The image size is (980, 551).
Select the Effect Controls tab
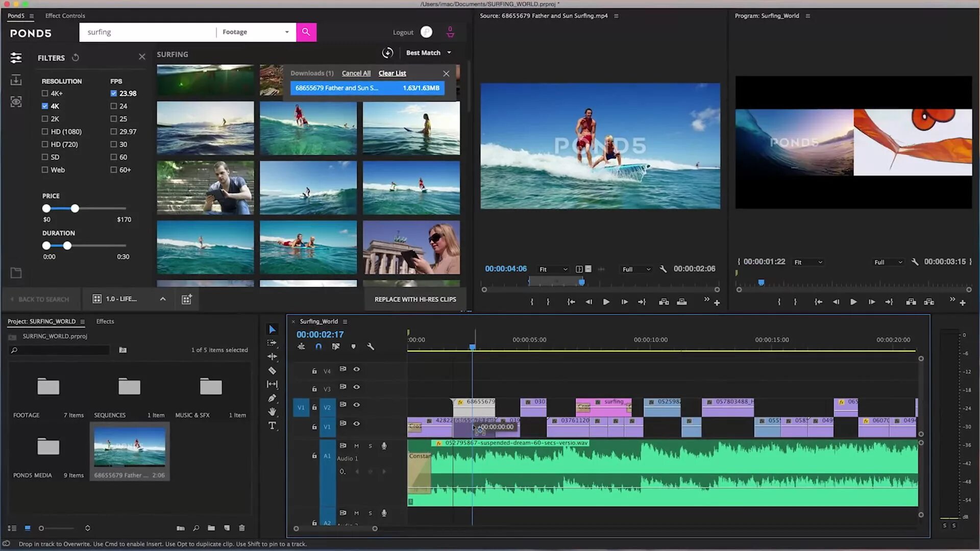65,15
